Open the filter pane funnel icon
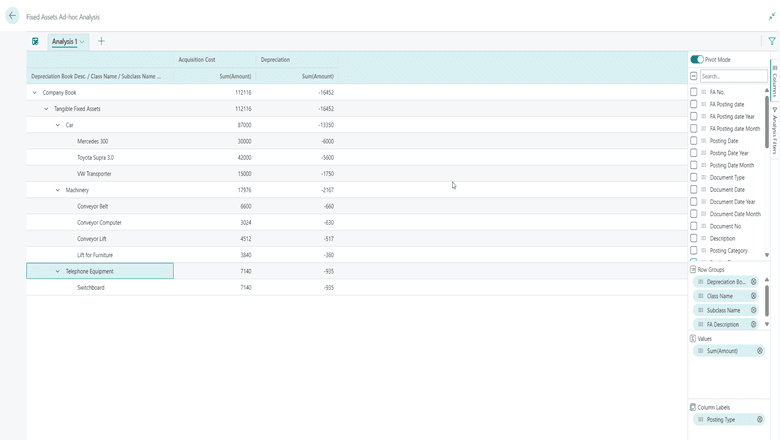Viewport: 780px width, 440px height. point(771,41)
